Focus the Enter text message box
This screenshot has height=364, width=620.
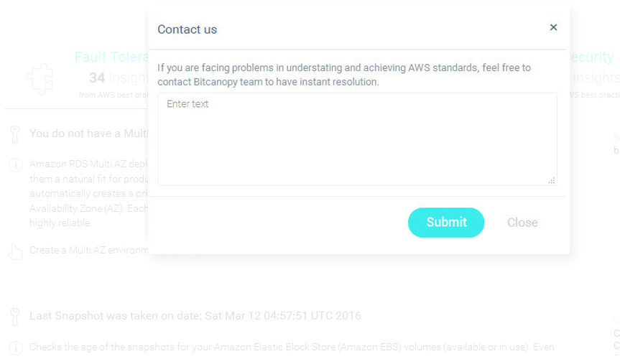point(357,139)
